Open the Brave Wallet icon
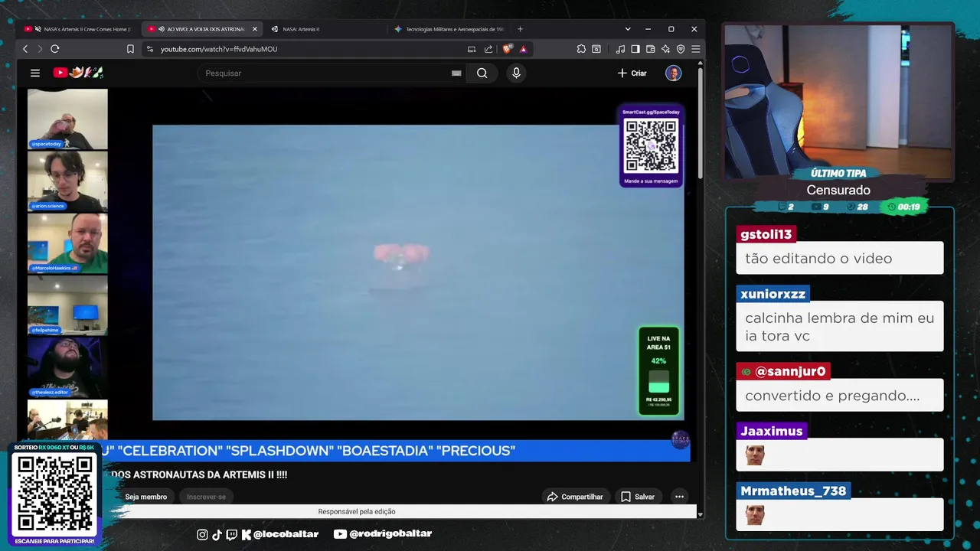 tap(651, 49)
